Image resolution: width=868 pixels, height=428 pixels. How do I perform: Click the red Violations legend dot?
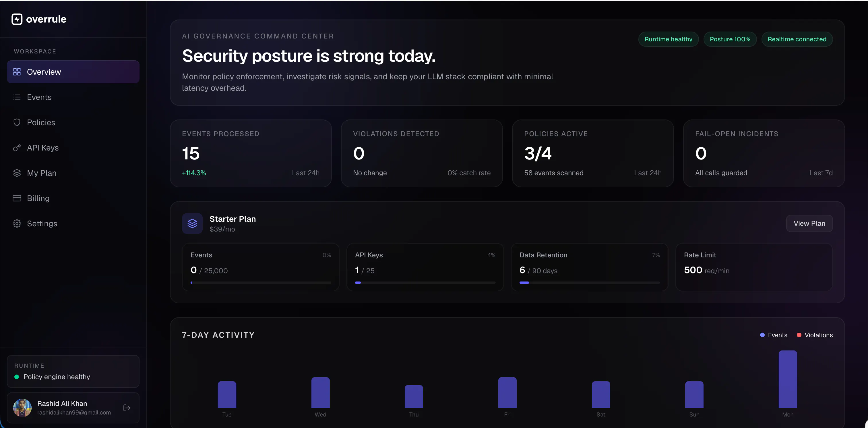(799, 335)
